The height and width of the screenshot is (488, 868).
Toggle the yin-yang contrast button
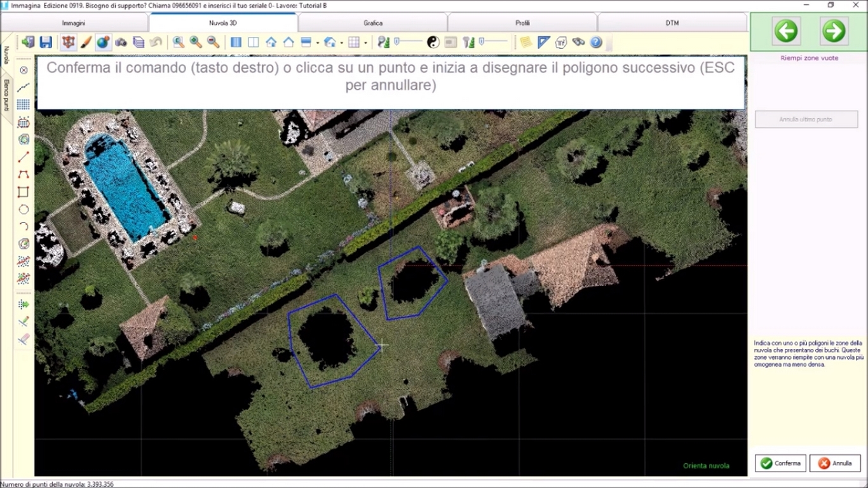pyautogui.click(x=433, y=43)
